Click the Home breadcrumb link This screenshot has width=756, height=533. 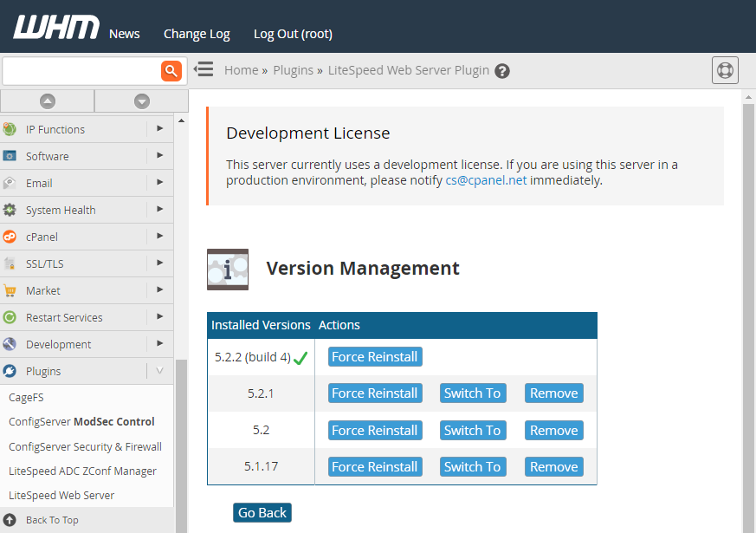[x=241, y=70]
